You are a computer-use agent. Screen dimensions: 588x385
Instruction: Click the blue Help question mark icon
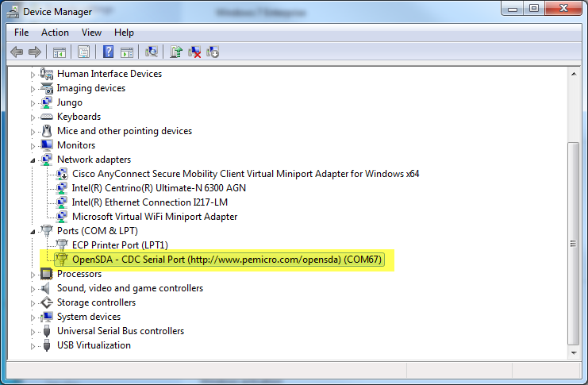[109, 52]
